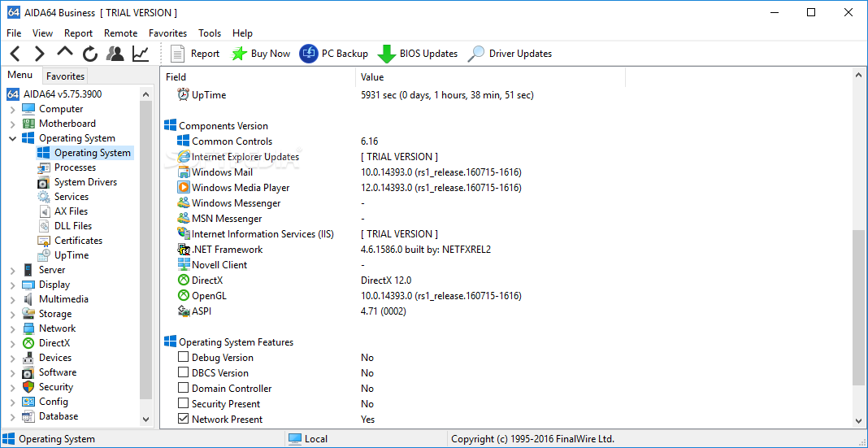This screenshot has width=868, height=448.
Task: Switch to the Favorites tab
Action: click(x=65, y=76)
